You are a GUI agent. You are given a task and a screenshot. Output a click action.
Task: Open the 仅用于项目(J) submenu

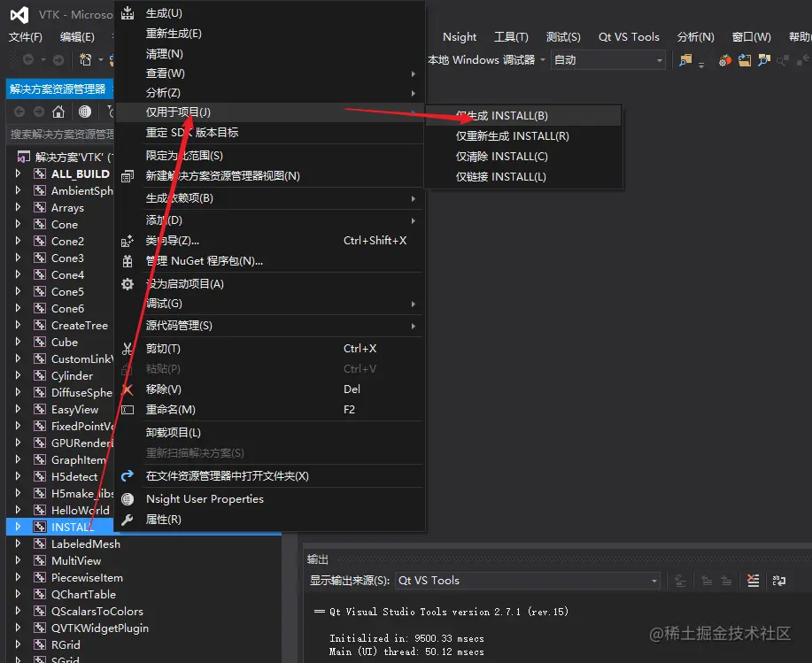pyautogui.click(x=269, y=112)
